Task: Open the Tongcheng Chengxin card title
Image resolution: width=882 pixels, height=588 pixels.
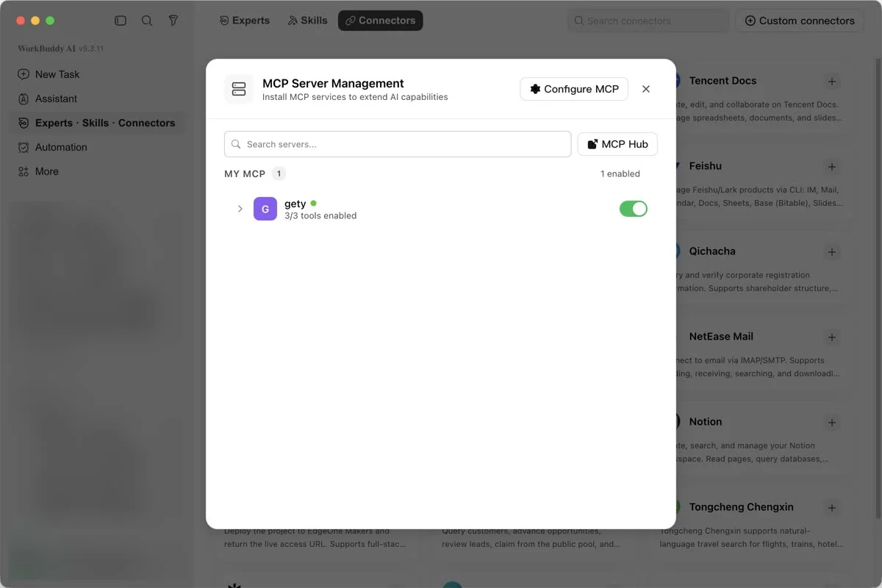Action: (x=741, y=507)
